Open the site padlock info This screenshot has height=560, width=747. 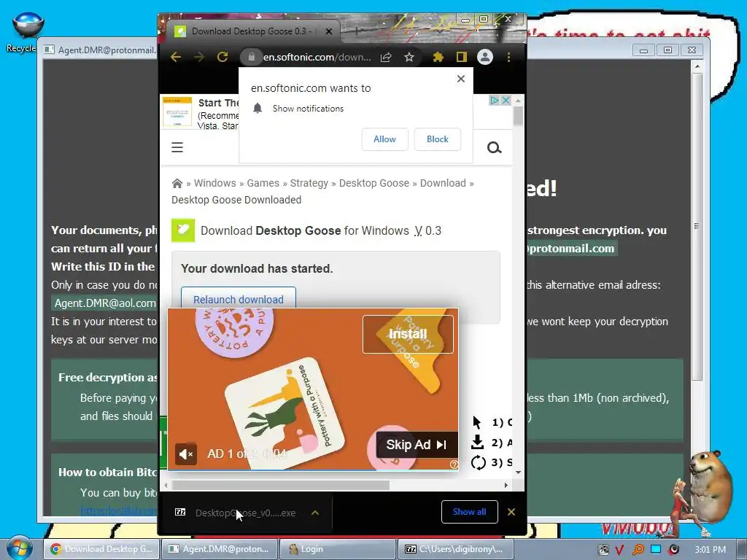251,57
